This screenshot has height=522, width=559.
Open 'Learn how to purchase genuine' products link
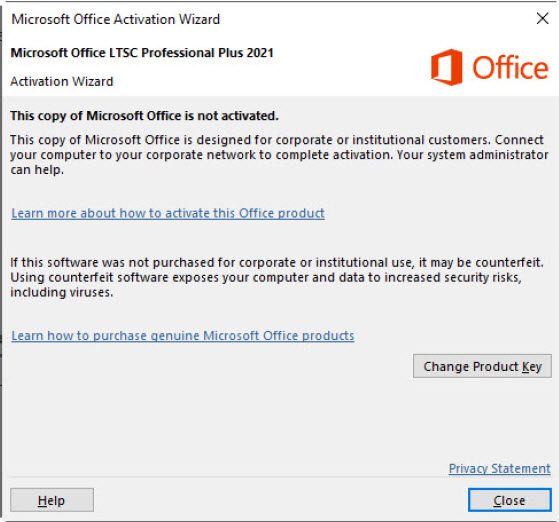183,336
